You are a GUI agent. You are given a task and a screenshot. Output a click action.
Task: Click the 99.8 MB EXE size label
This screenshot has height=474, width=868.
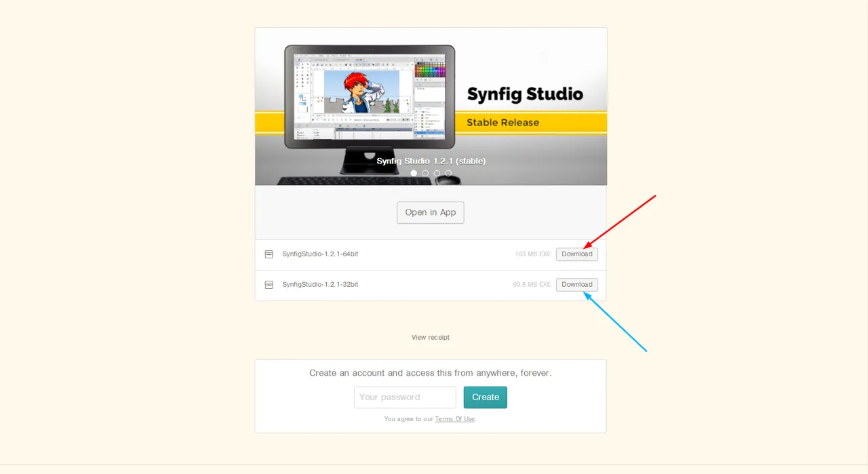pos(532,285)
